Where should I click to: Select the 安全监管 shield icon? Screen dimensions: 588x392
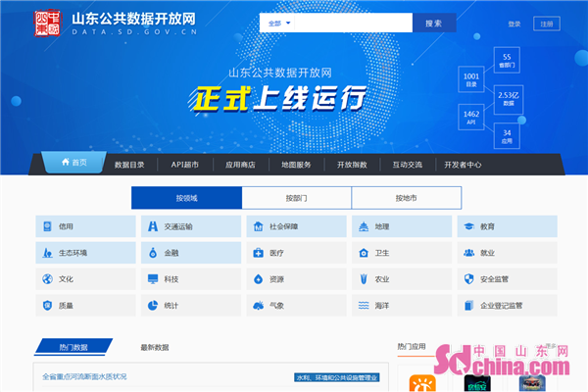pos(468,279)
